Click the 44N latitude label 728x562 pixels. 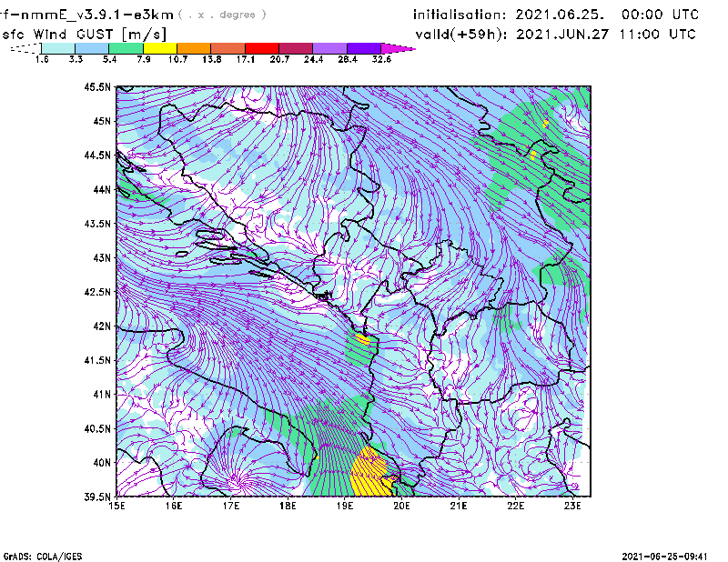click(x=102, y=190)
